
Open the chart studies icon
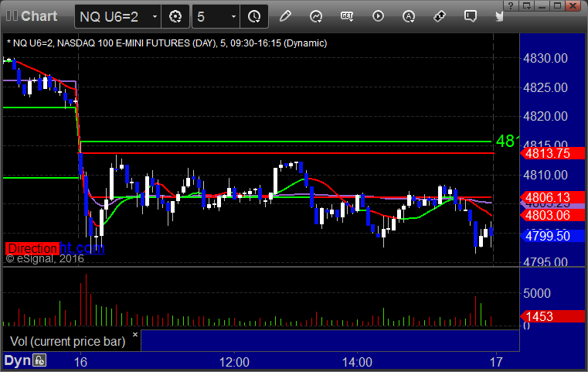[316, 16]
